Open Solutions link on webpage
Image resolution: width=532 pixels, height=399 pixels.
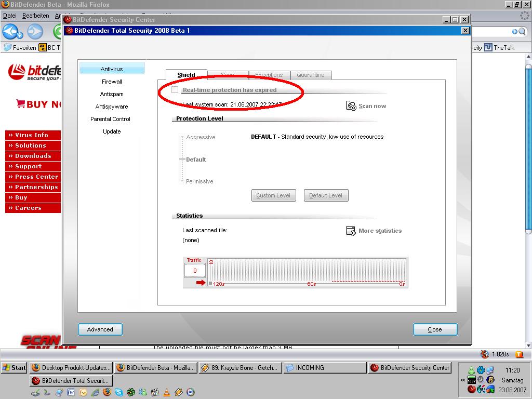33,145
